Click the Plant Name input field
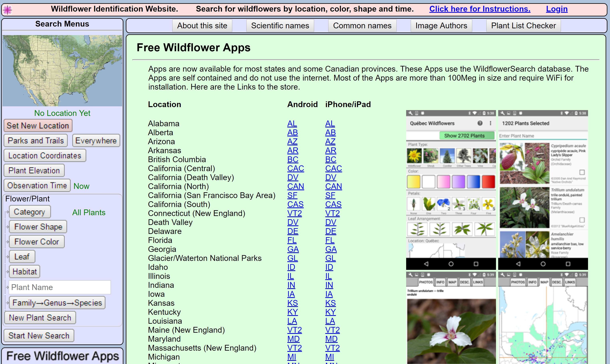610x364 pixels. tap(60, 287)
